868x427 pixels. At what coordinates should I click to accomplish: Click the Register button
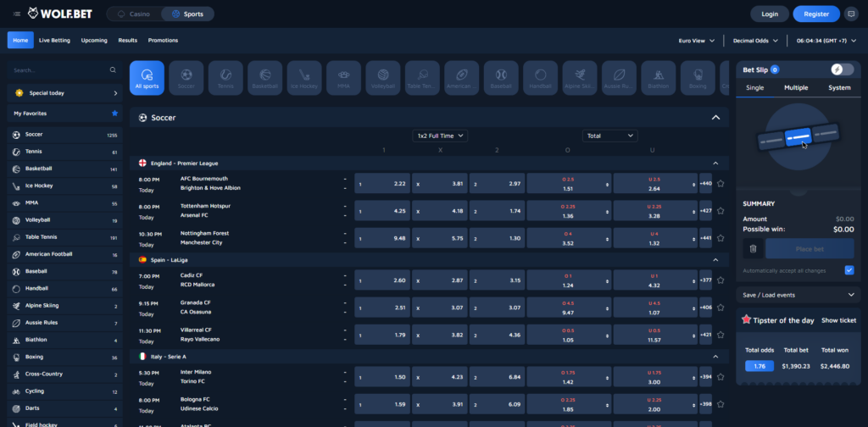816,14
